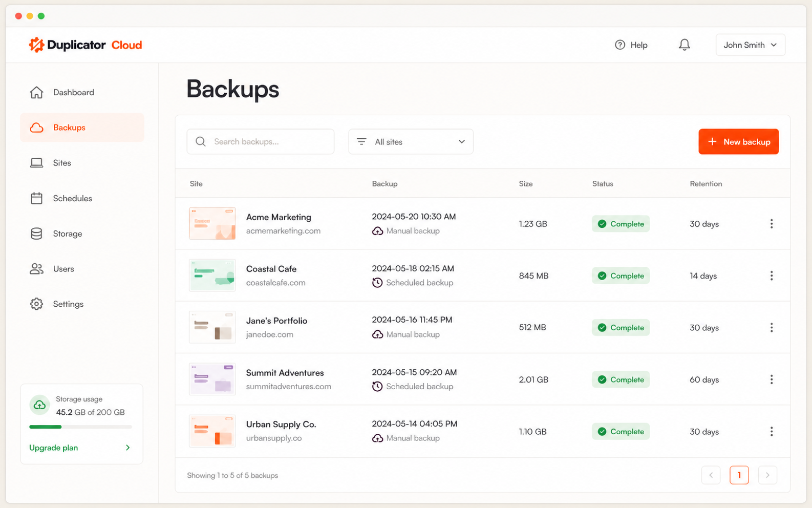This screenshot has height=508, width=812.
Task: Click the Size column header
Action: tap(526, 183)
